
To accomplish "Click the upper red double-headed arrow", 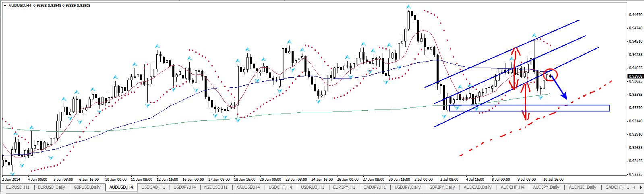I will click(x=514, y=68).
